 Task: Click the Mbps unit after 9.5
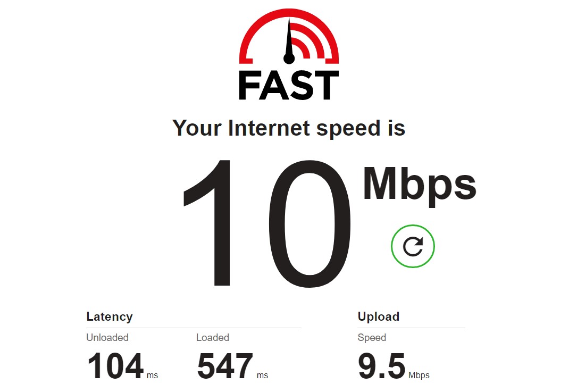coord(419,376)
